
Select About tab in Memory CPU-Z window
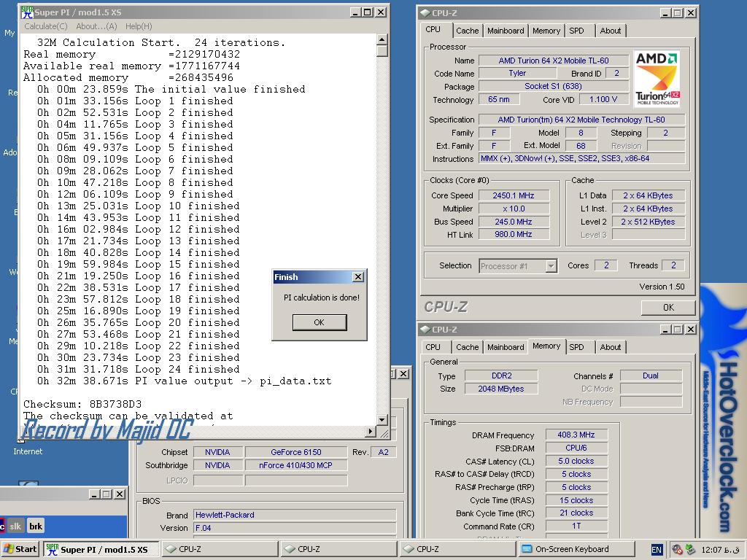click(611, 347)
